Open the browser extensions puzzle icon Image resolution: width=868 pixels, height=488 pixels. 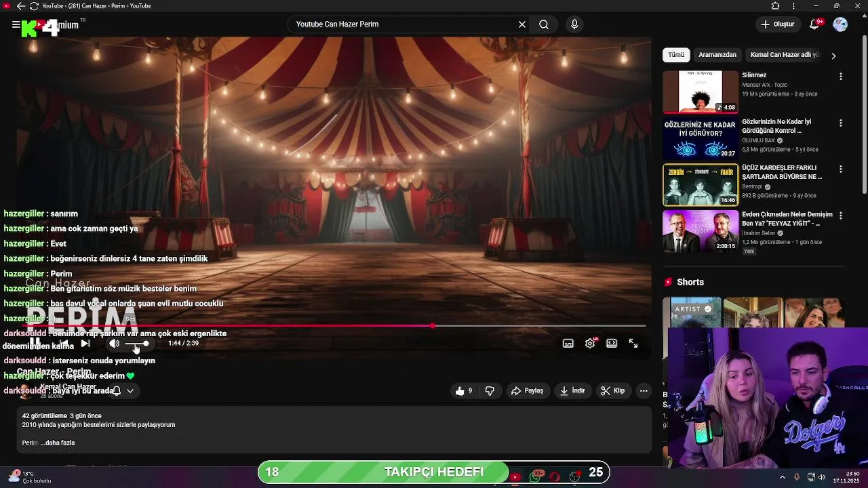coord(776,6)
